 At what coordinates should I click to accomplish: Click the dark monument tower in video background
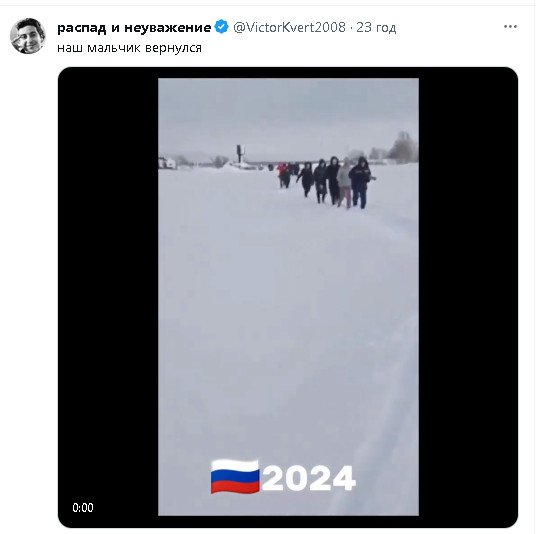coord(240,153)
